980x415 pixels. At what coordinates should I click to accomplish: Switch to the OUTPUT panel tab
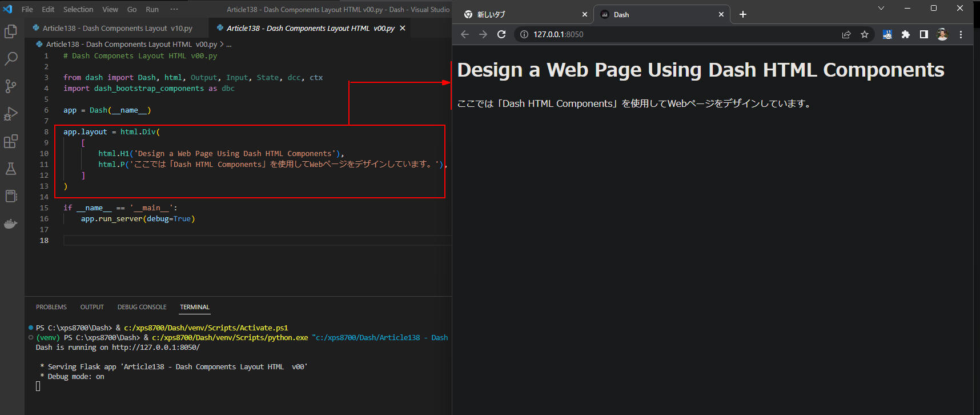92,307
